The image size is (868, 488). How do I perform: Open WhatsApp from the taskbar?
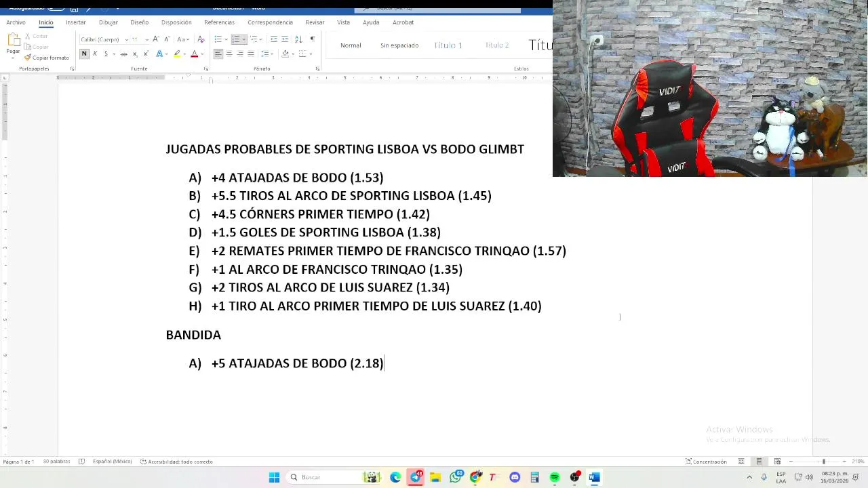[x=456, y=477]
